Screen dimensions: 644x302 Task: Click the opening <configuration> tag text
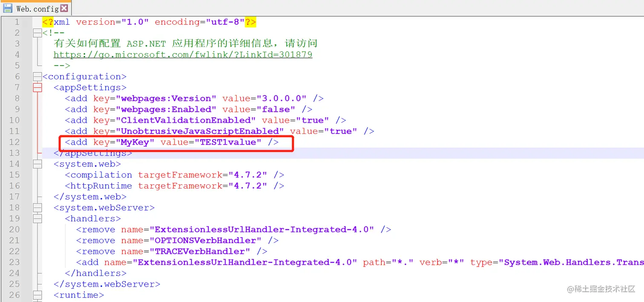click(x=84, y=77)
